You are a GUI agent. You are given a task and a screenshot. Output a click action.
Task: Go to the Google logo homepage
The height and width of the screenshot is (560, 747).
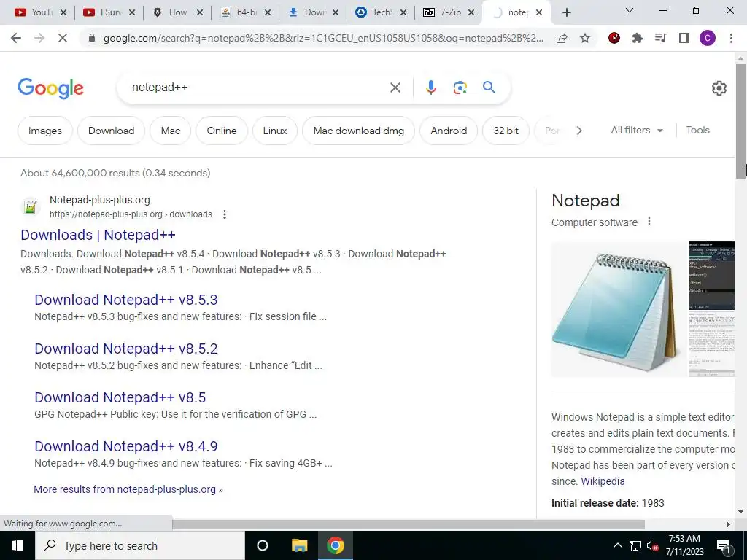(50, 88)
